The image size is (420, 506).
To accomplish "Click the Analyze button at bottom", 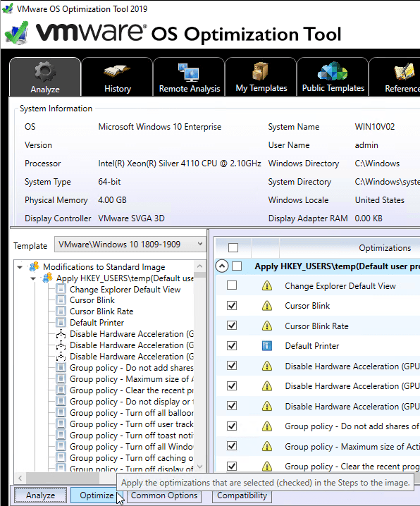I will 40,495.
